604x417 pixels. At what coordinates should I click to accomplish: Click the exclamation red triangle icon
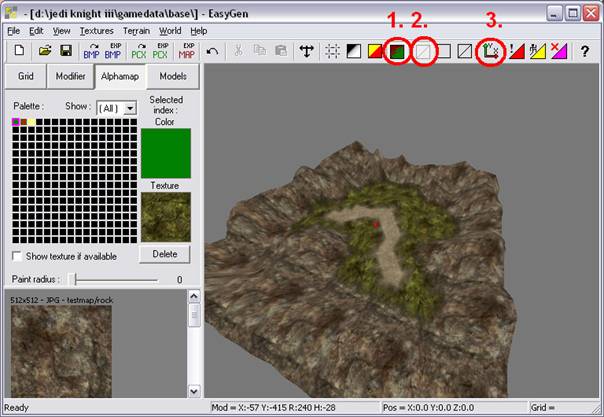517,51
